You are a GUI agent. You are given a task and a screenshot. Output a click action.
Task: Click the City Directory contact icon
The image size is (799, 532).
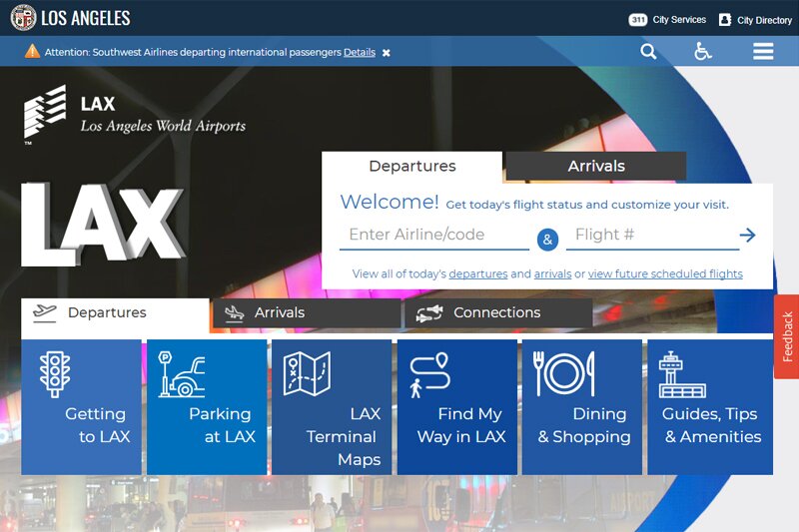coord(725,20)
